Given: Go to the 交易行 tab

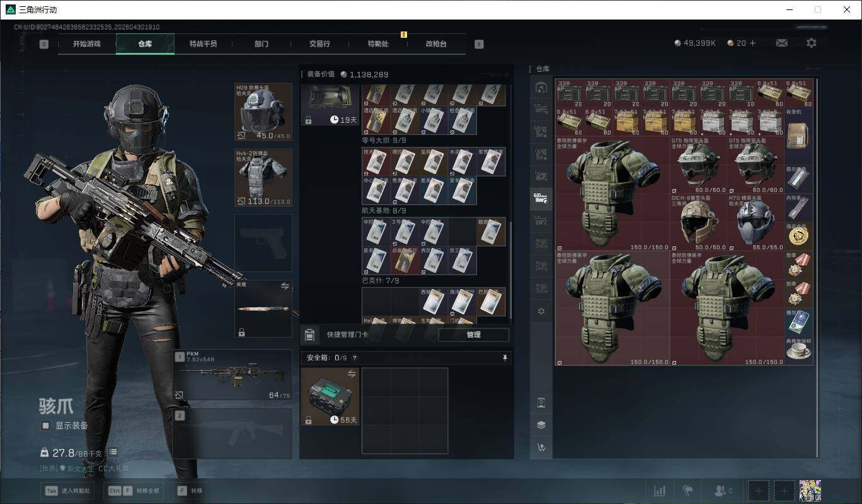Looking at the screenshot, I should (x=319, y=44).
